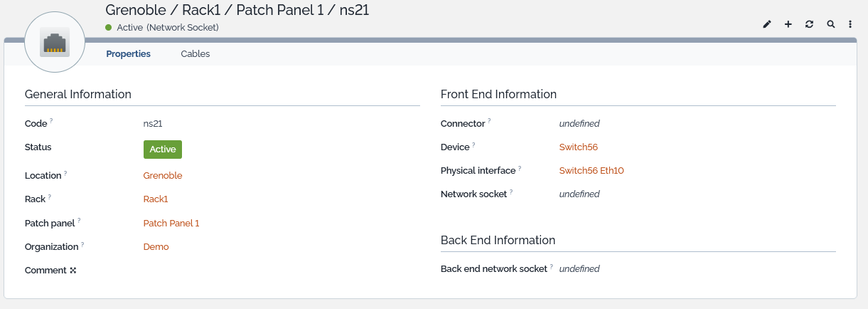Open the Rack1 link
The image size is (868, 309).
point(156,199)
